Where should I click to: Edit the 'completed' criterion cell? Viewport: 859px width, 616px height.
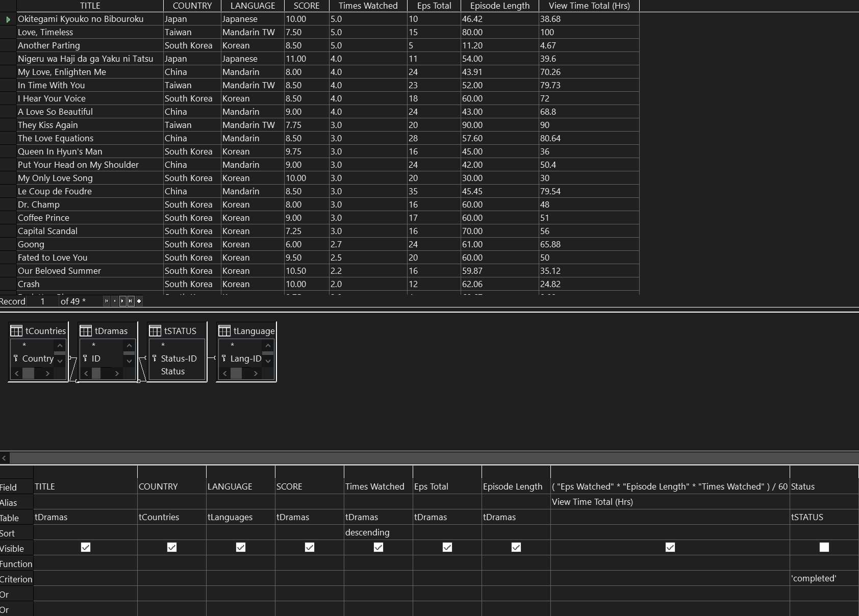click(x=824, y=578)
